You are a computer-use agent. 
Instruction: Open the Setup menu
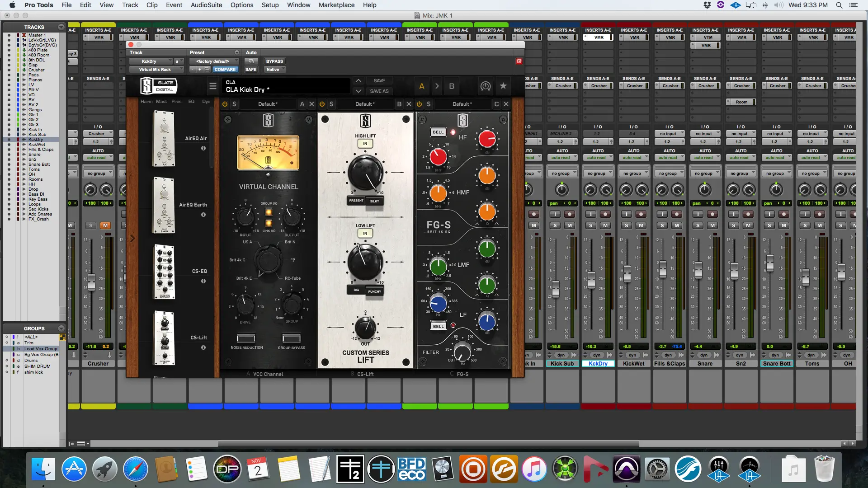pyautogui.click(x=270, y=5)
